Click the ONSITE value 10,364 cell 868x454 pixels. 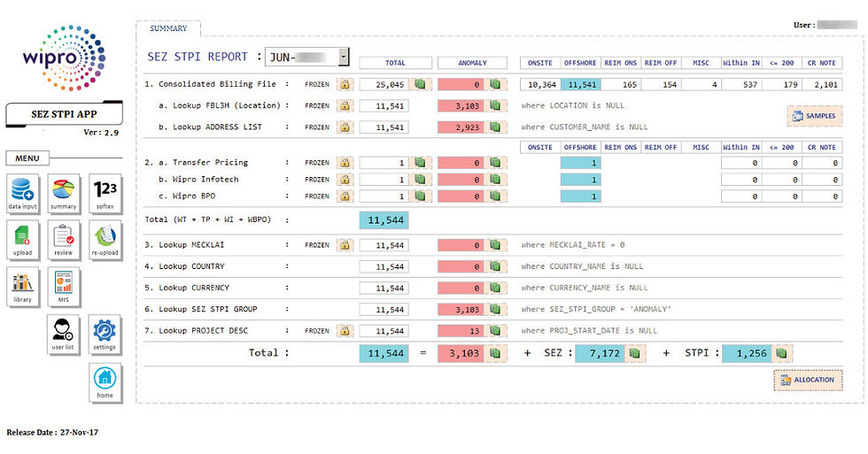pos(540,85)
